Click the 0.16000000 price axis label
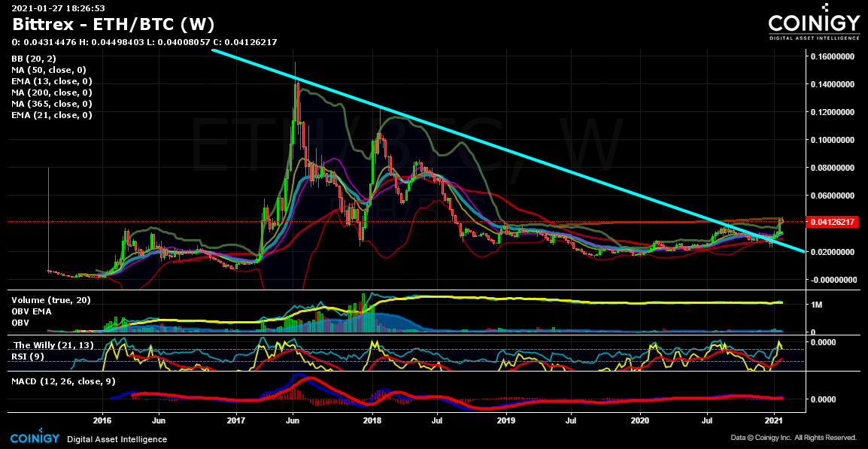The image size is (868, 449). (833, 56)
